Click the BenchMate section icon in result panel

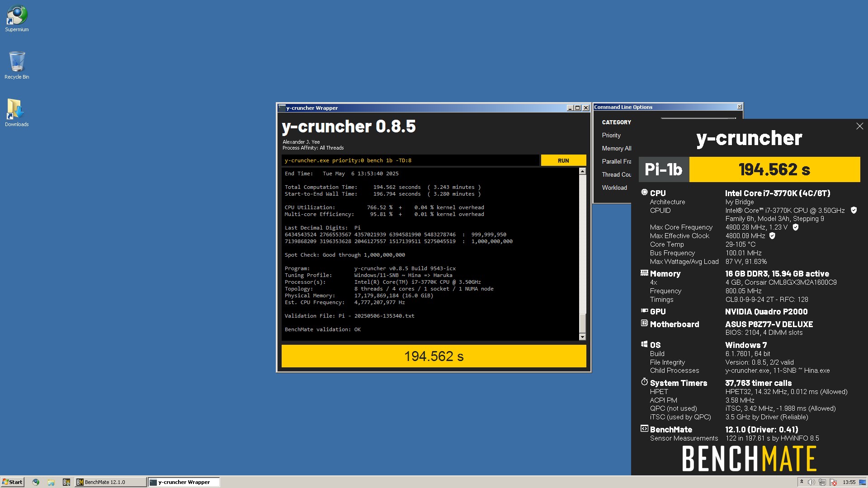[x=644, y=428]
